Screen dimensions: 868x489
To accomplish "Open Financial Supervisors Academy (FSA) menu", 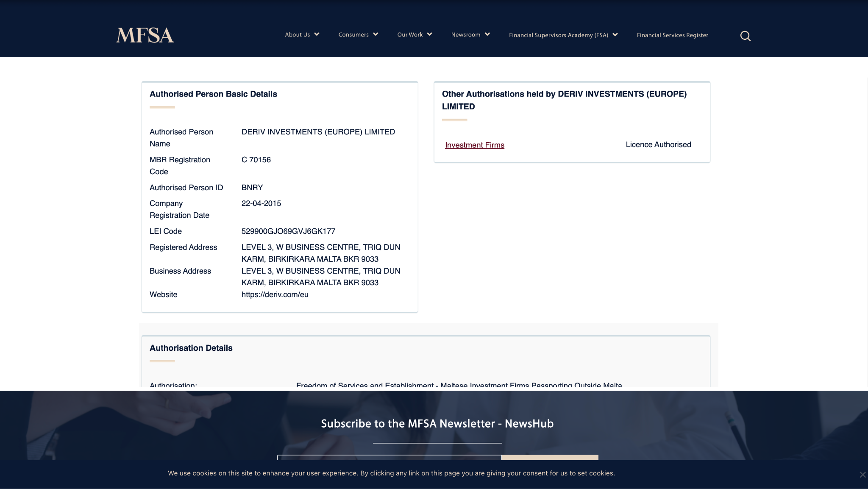I will pyautogui.click(x=559, y=35).
